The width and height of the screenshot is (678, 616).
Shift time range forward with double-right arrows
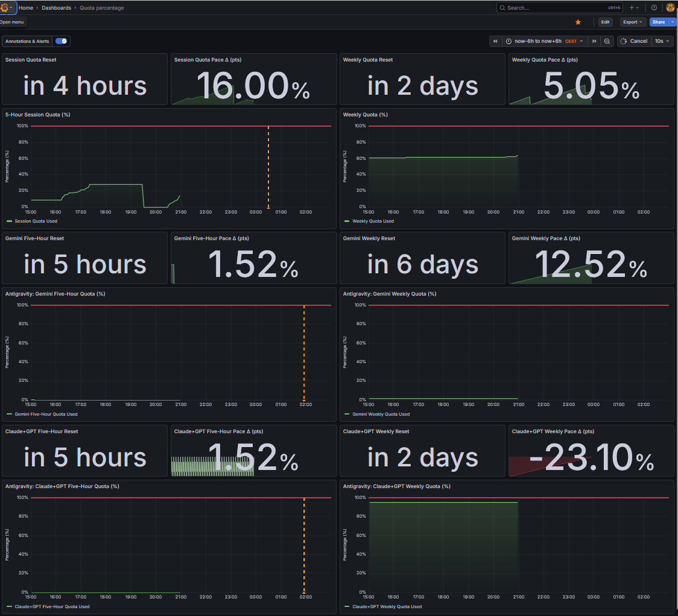point(594,41)
